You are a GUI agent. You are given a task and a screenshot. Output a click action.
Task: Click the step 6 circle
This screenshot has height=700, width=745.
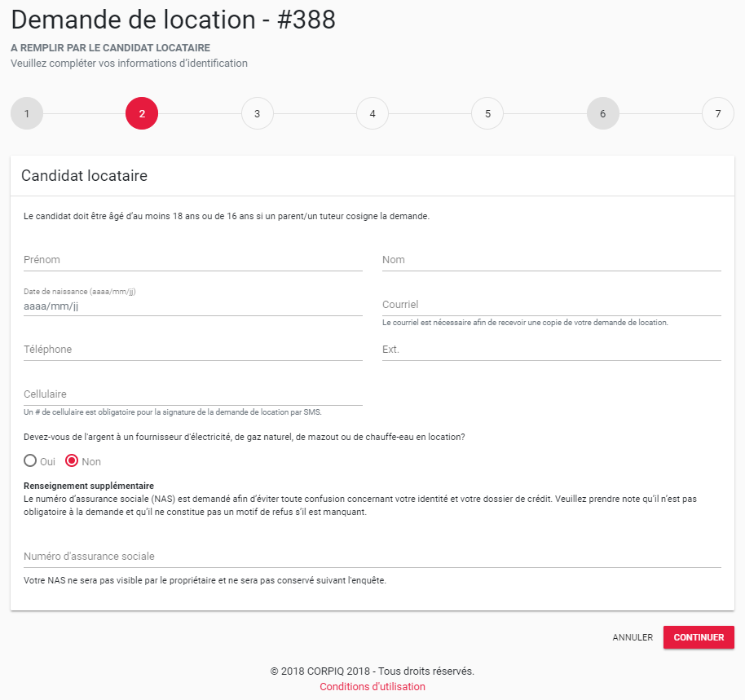pos(603,113)
